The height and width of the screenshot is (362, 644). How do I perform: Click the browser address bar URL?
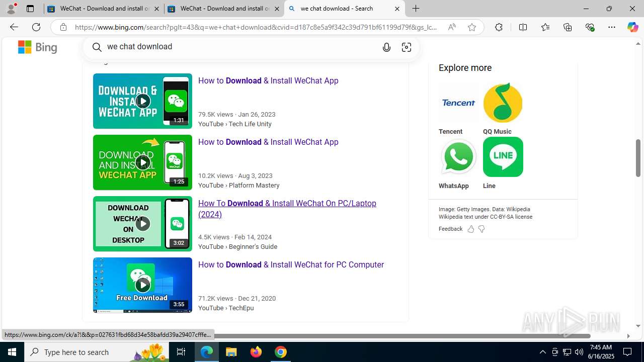click(x=256, y=27)
